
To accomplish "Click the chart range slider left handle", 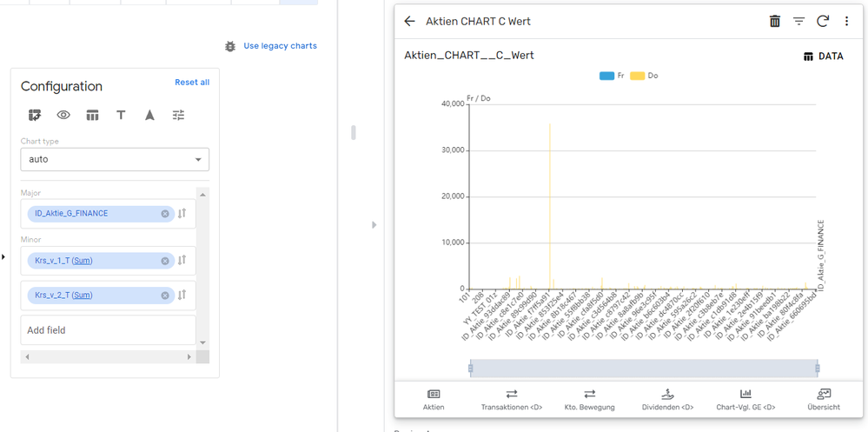I will [471, 369].
